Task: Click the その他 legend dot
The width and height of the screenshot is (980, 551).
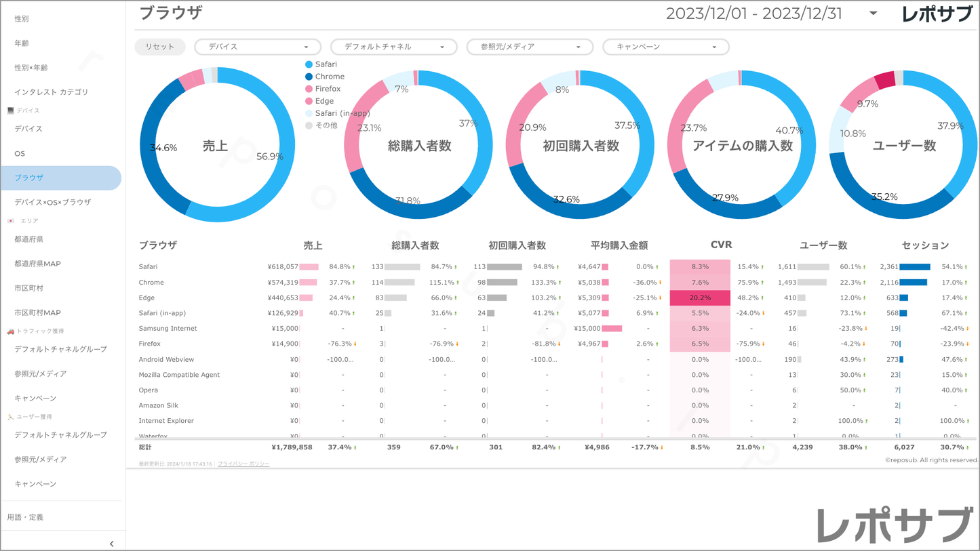Action: click(309, 125)
